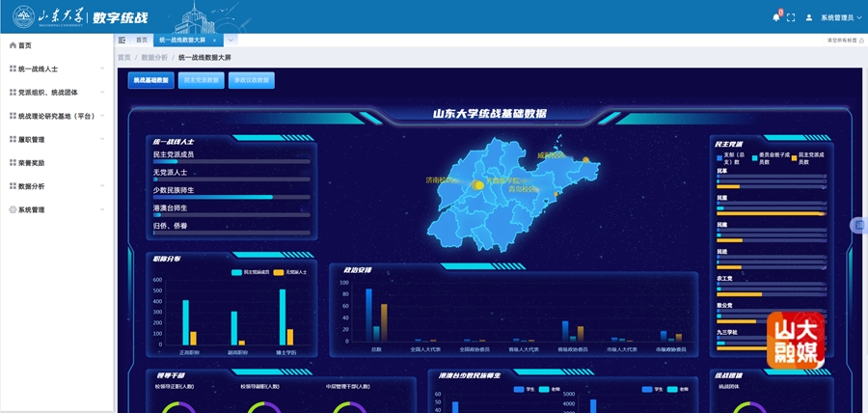This screenshot has height=413, width=868.
Task: Click the 参政议政数据 button
Action: [252, 80]
